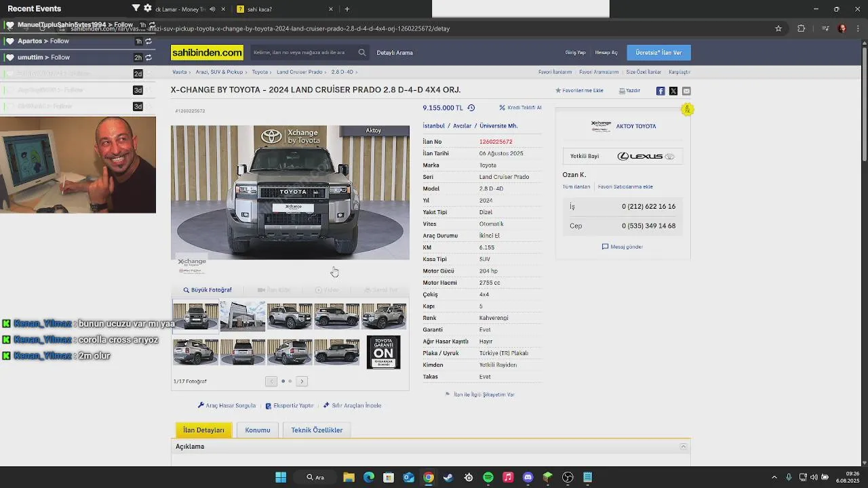Open Detaylı Arama link
Screen dimensions: 868x488
tap(395, 52)
